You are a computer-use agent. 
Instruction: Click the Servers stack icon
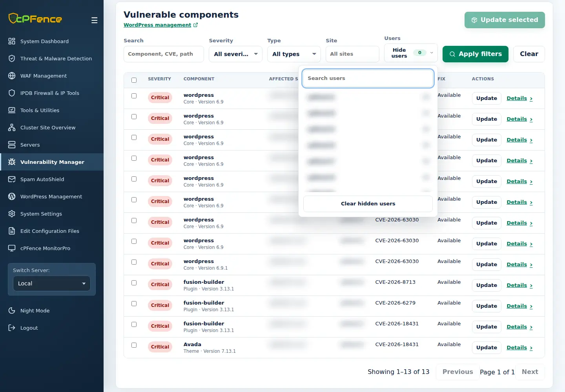pyautogui.click(x=12, y=145)
